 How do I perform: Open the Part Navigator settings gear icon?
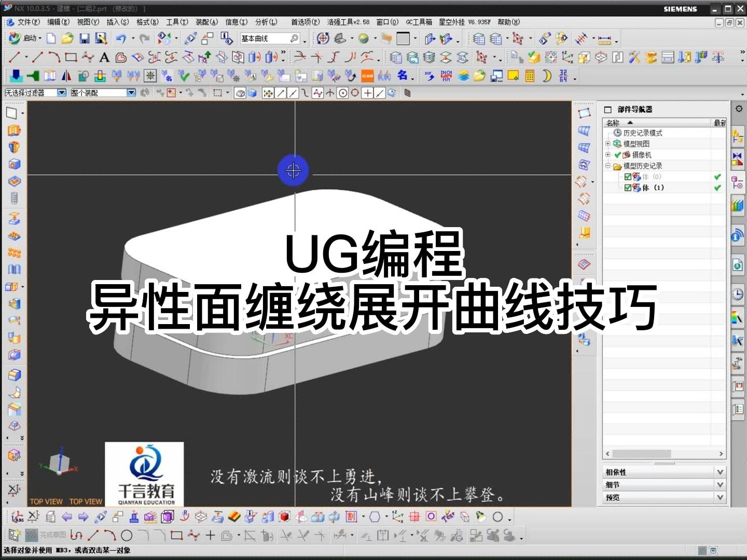[x=739, y=108]
